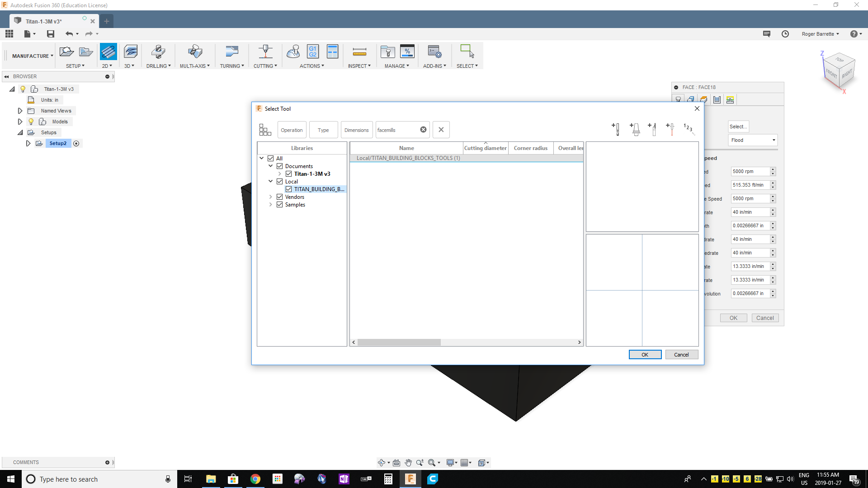Click the Drilling toolbar icon
Screen dimensions: 868x488
click(x=158, y=52)
